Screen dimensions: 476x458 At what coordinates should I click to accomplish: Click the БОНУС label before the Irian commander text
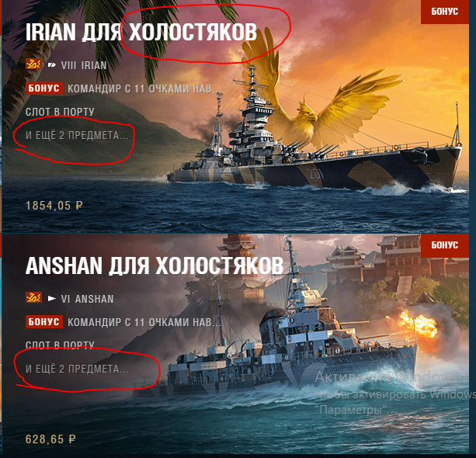(x=44, y=88)
